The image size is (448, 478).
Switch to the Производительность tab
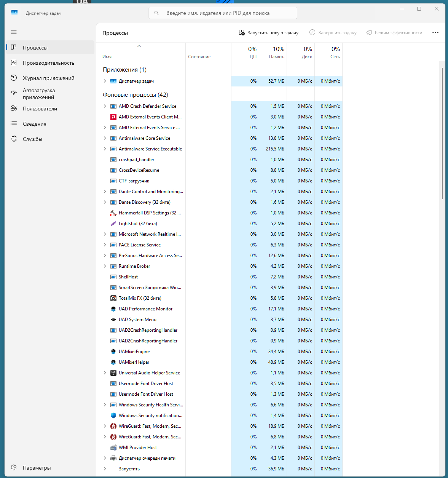tap(50, 63)
